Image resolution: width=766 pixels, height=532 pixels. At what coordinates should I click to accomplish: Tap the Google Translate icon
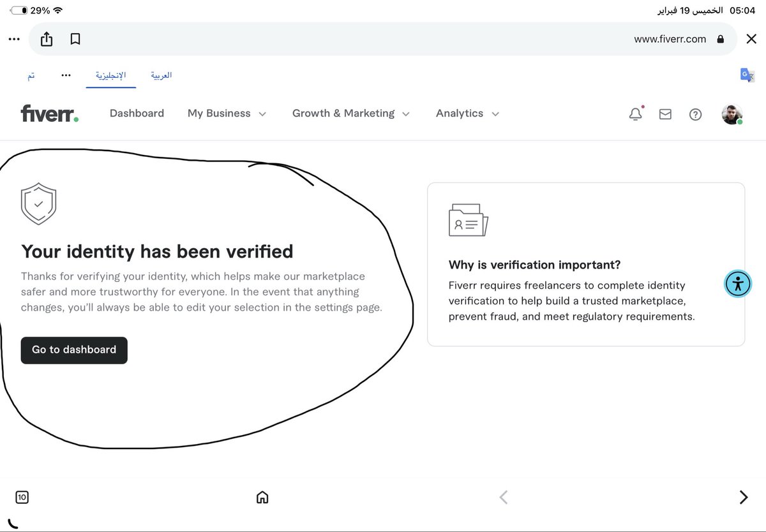pos(747,75)
